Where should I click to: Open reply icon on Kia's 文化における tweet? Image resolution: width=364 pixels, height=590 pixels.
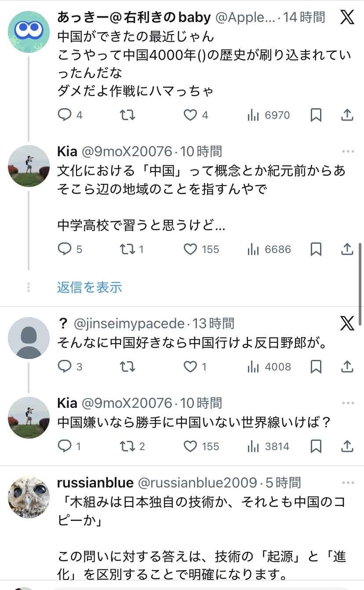(x=66, y=249)
